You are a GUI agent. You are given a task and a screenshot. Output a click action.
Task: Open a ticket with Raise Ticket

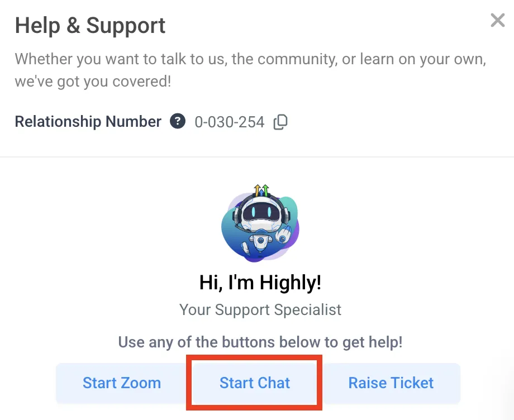(x=391, y=383)
